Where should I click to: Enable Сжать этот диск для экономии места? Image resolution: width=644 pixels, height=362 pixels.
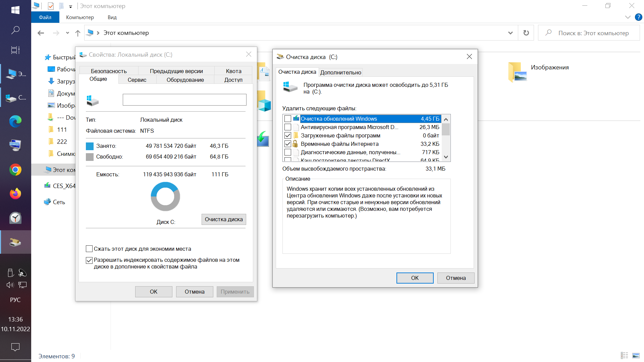coord(89,249)
